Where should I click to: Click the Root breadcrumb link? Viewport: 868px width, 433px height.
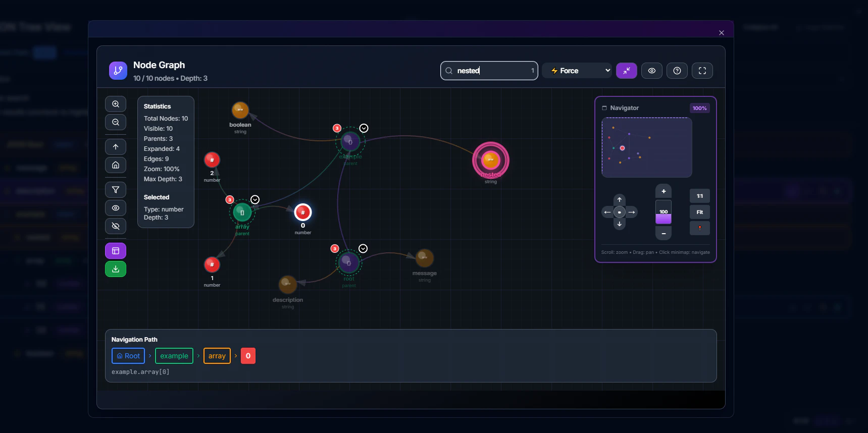click(x=128, y=356)
